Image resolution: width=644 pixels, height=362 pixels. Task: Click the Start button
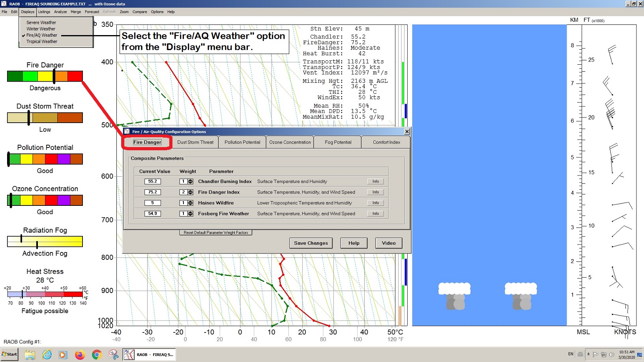point(9,354)
